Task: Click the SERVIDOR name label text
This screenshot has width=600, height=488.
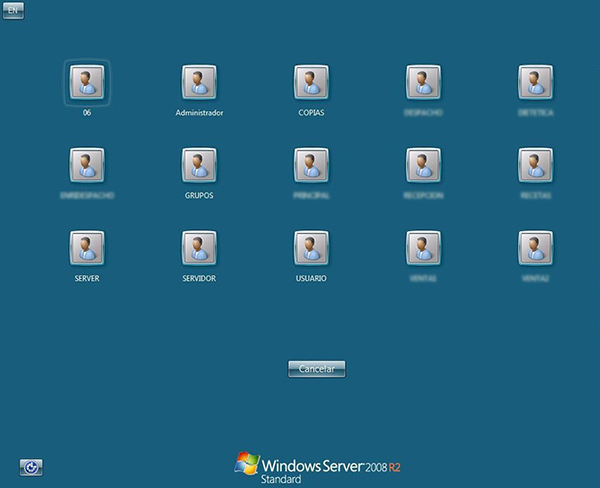Action: 199,278
